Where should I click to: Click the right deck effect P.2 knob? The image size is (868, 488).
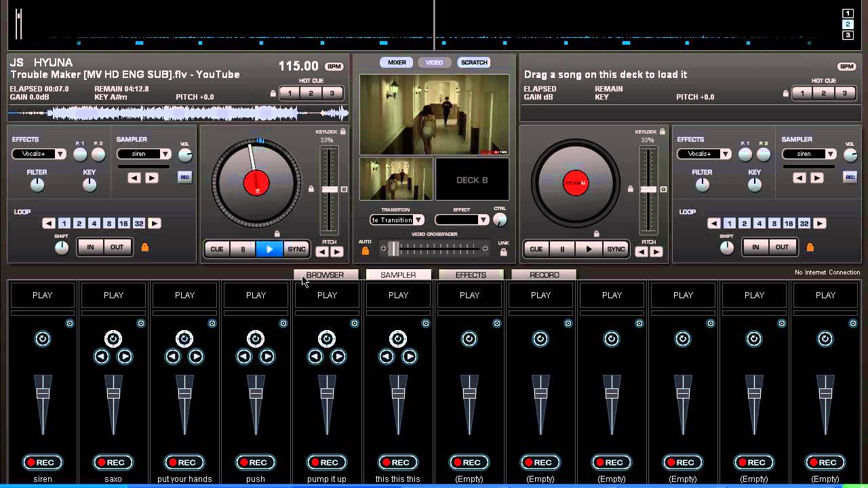point(764,155)
